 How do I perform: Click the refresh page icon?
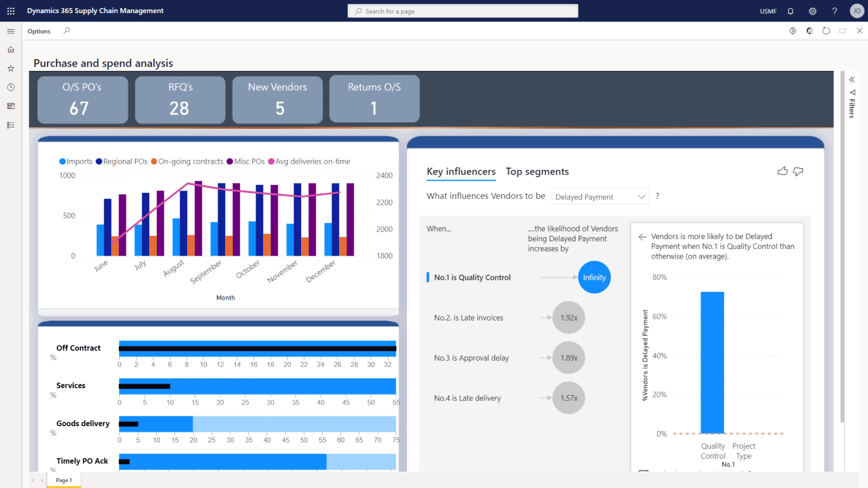[826, 31]
